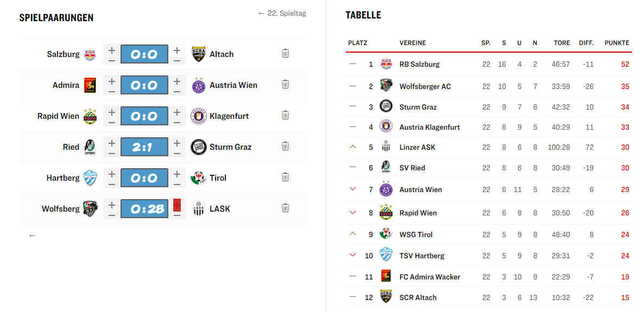Increase Klagenfurt away goals with plus
Image resolution: width=644 pixels, height=312 pixels.
[177, 112]
